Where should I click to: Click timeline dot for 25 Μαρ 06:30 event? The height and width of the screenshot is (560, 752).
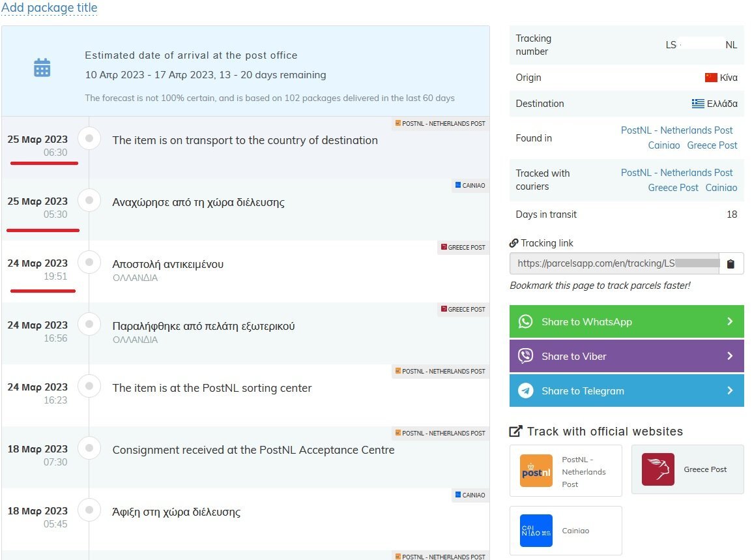click(89, 138)
